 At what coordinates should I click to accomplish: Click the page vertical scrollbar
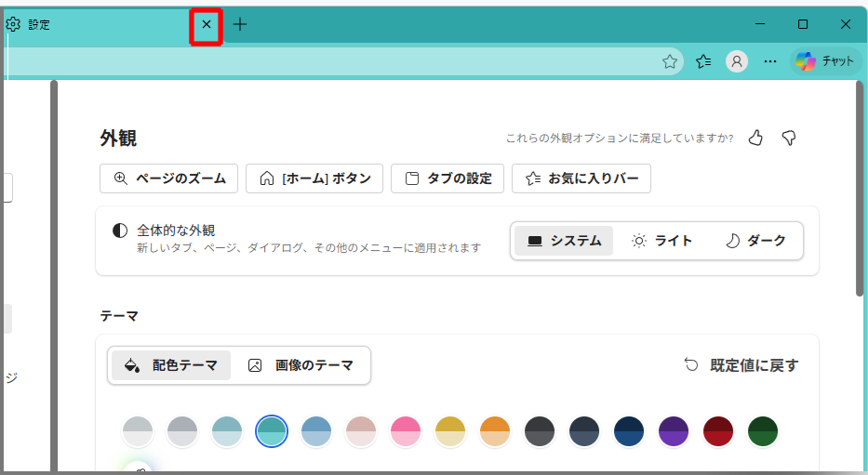[860, 188]
